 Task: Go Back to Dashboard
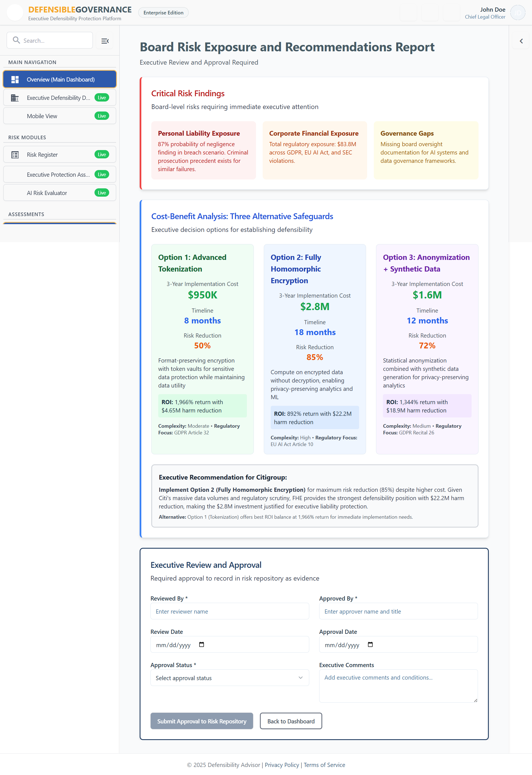point(290,721)
